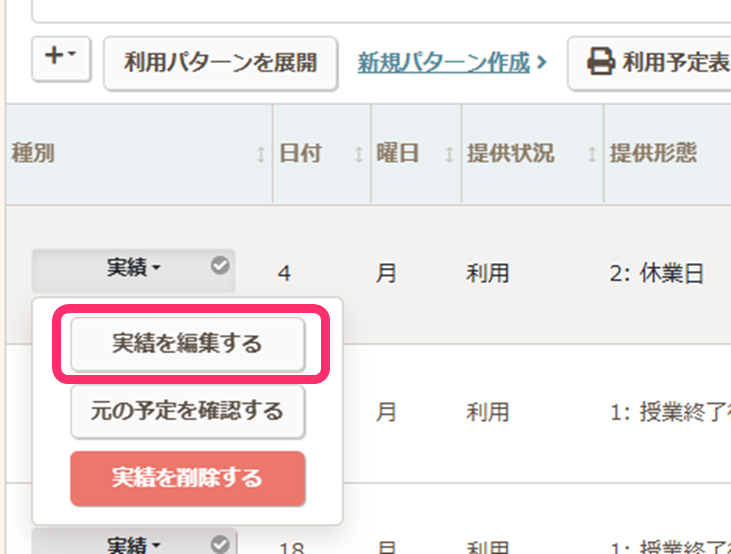Viewport: 731px width, 554px height.
Task: Click the empty text box at top
Action: click(380, 10)
